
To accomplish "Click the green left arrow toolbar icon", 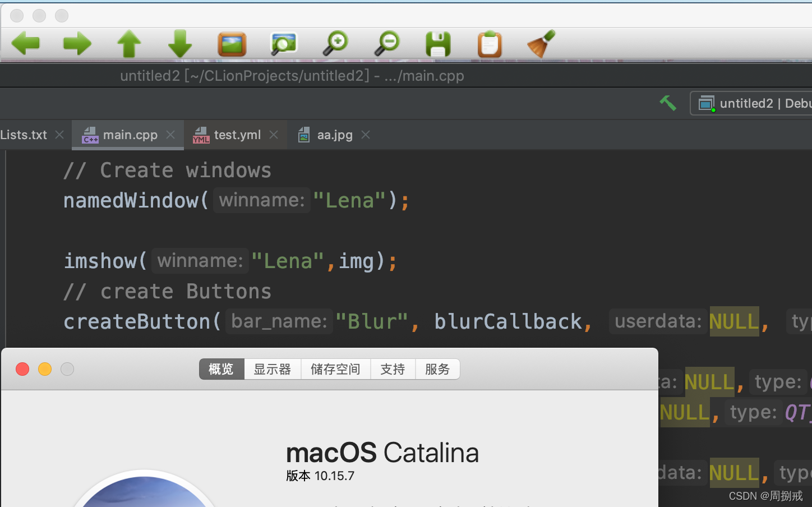I will [26, 44].
